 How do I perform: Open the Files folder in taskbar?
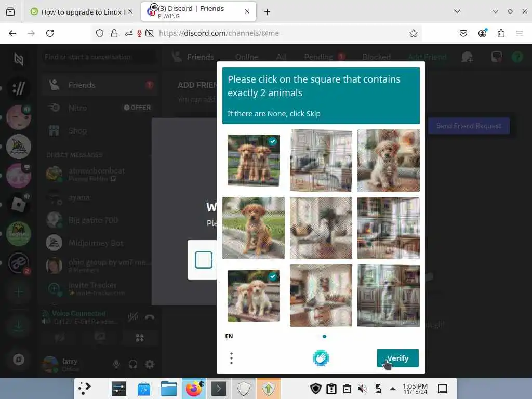(x=169, y=389)
